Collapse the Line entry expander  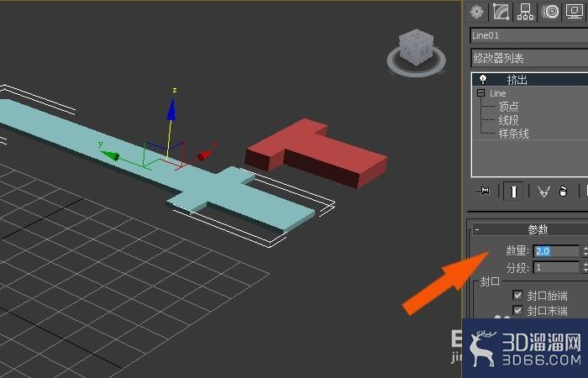[x=481, y=92]
